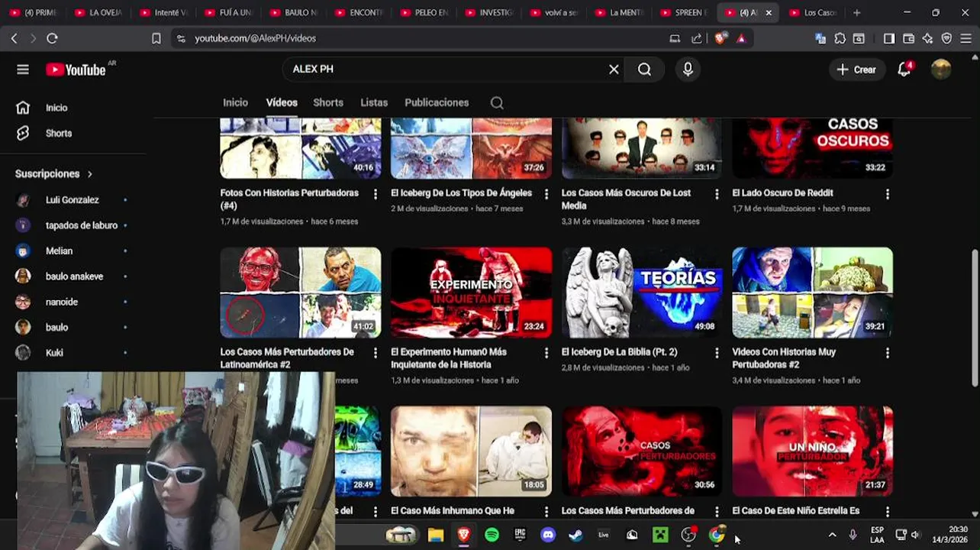Open options for El Iceberg De La Biblia (Pt. 2)
Image resolution: width=980 pixels, height=550 pixels.
[717, 353]
